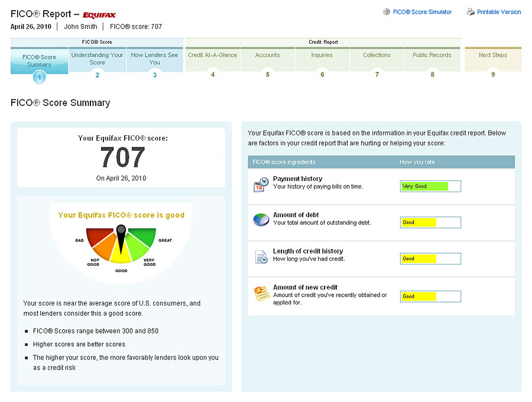
Task: Switch to the Inquiries tab
Action: pyautogui.click(x=322, y=60)
